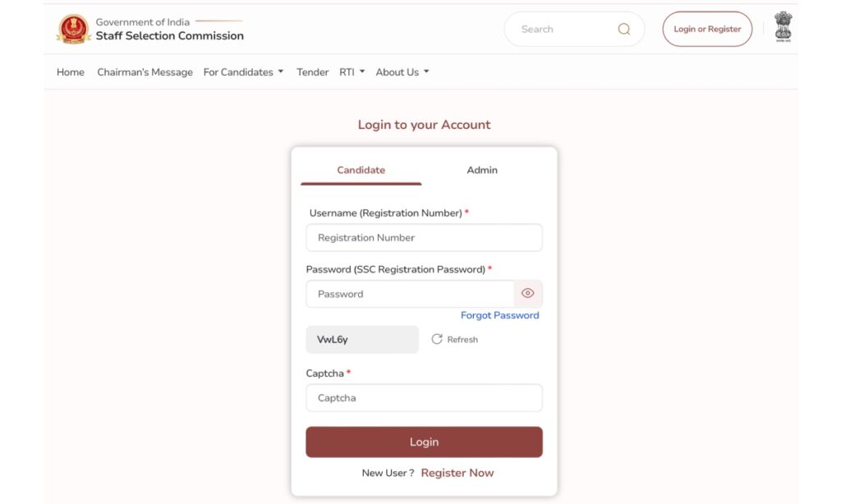Open Chairman's Message page
This screenshot has height=504, width=841.
click(145, 72)
